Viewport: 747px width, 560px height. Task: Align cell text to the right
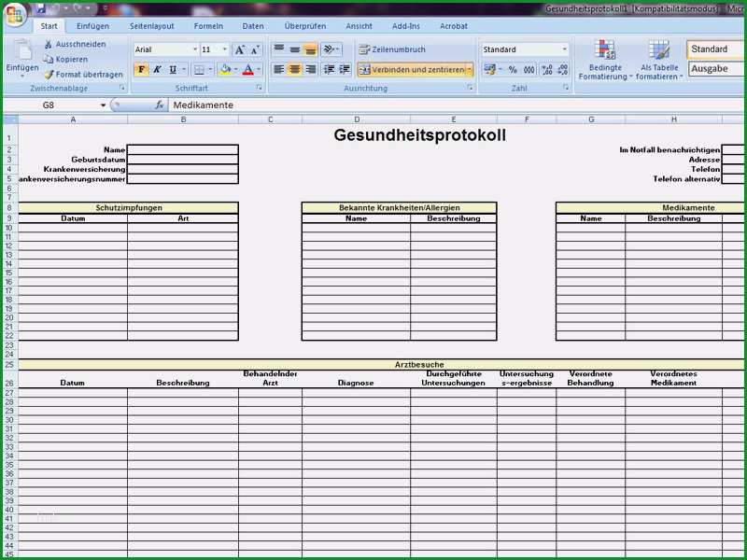point(311,69)
